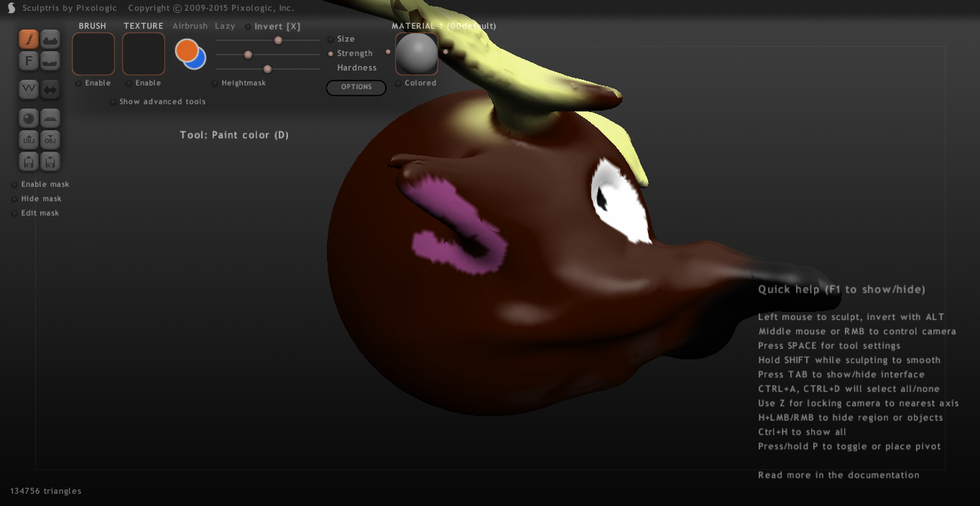Click the Strength slider handle
The width and height of the screenshot is (980, 506).
[248, 55]
